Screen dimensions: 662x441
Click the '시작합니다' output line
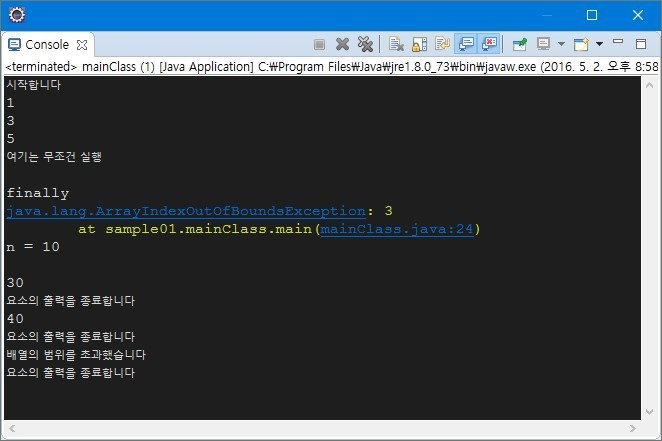click(34, 85)
